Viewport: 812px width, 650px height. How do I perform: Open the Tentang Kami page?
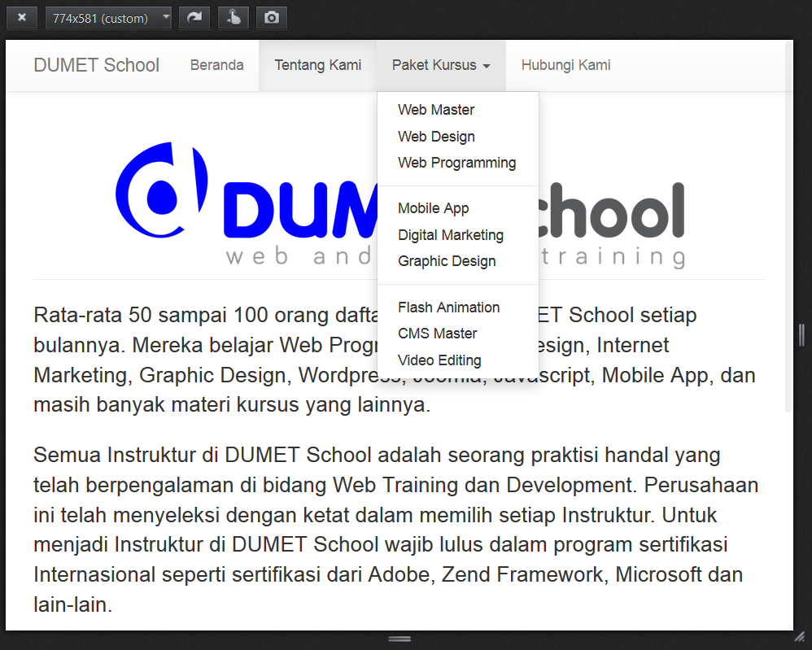point(317,65)
